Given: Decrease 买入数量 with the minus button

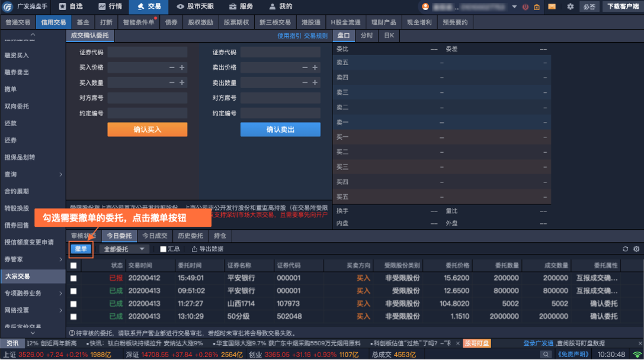Looking at the screenshot, I should [172, 82].
